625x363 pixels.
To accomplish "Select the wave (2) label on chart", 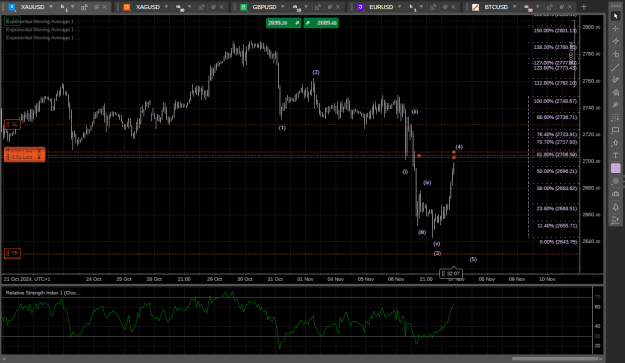I will (316, 72).
